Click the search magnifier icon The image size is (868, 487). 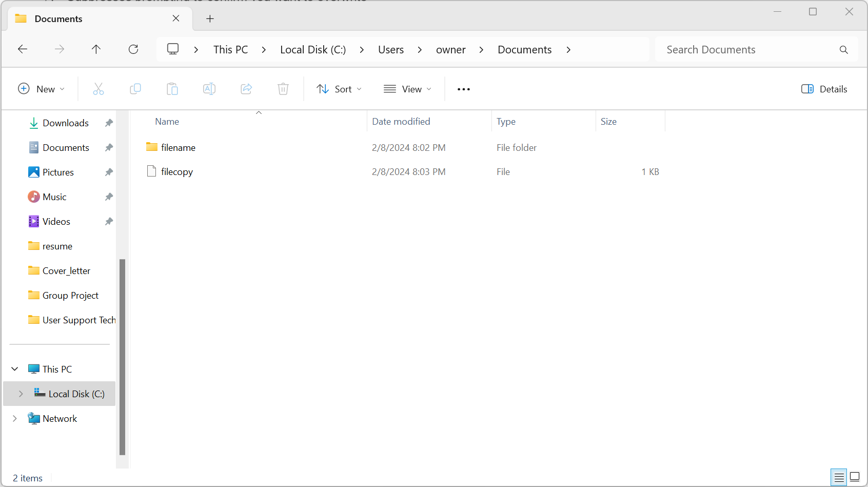click(x=844, y=50)
